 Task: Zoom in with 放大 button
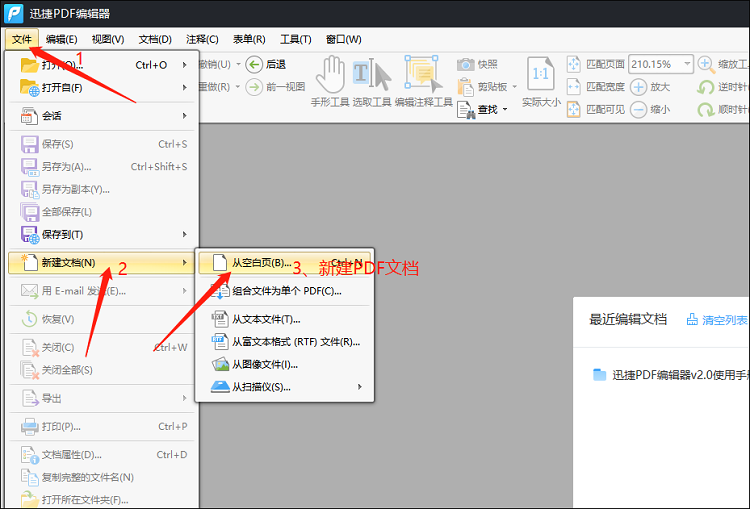pyautogui.click(x=650, y=87)
